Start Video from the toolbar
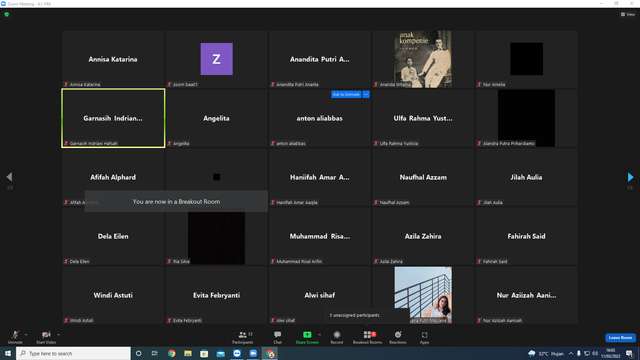 point(46,337)
